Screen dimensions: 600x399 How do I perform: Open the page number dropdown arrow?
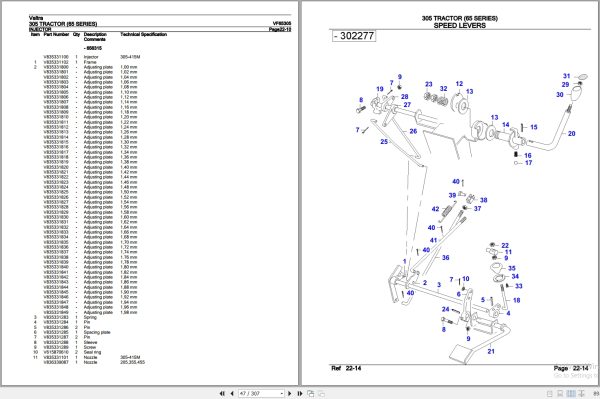pyautogui.click(x=282, y=393)
